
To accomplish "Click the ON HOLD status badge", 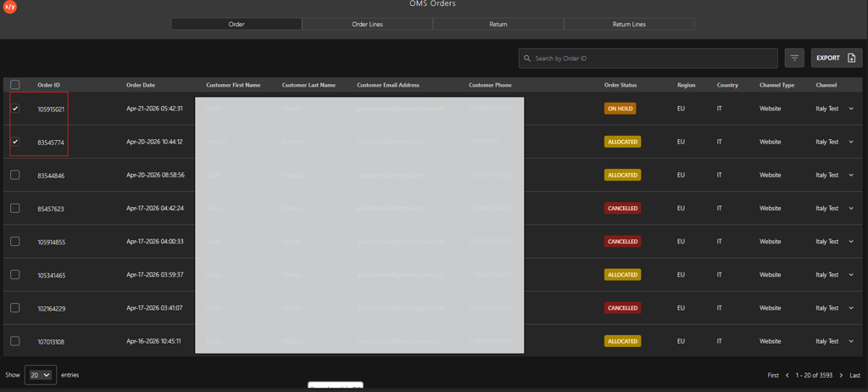I will pos(620,109).
